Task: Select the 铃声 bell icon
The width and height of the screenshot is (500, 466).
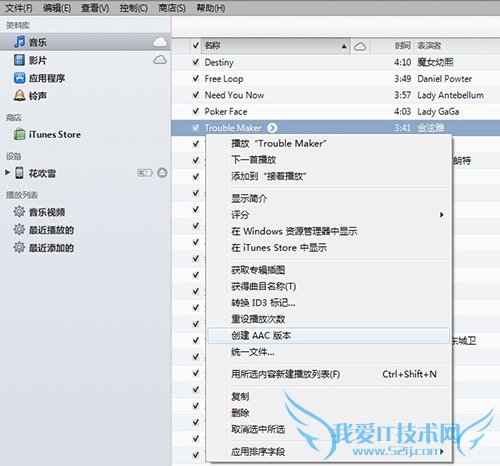Action: tap(19, 96)
